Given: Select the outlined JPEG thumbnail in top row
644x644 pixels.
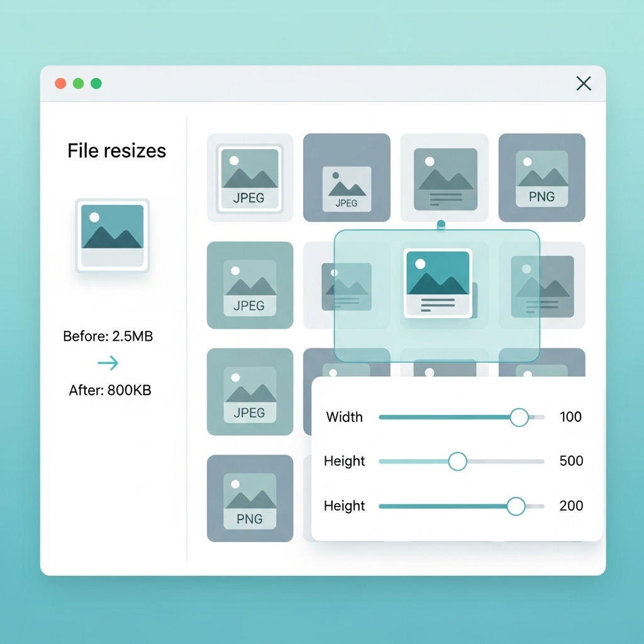Looking at the screenshot, I should pyautogui.click(x=250, y=177).
